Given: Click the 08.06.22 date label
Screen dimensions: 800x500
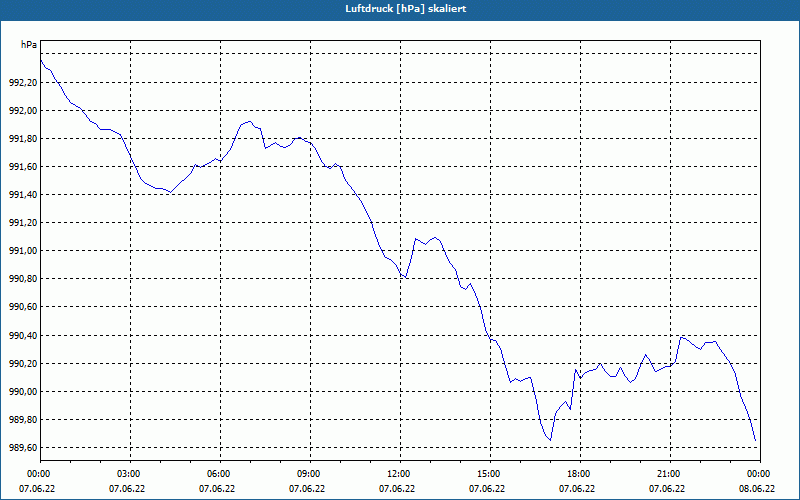Looking at the screenshot, I should pos(757,489).
